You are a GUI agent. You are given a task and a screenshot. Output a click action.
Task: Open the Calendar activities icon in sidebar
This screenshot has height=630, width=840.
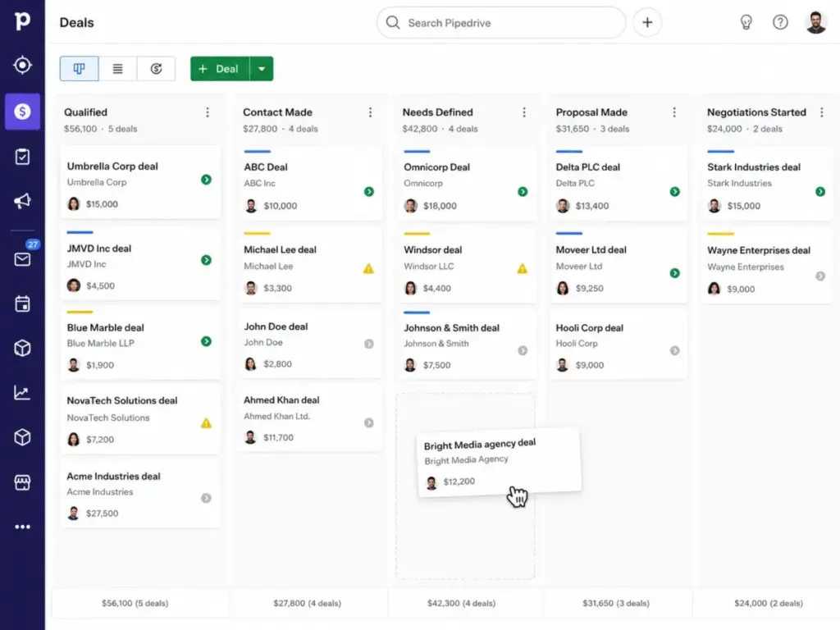pos(22,304)
